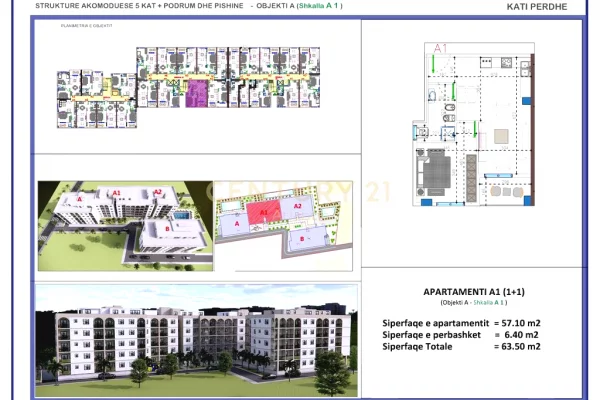
Task: Open the 3D aerial render of buildings
Action: (x=125, y=226)
